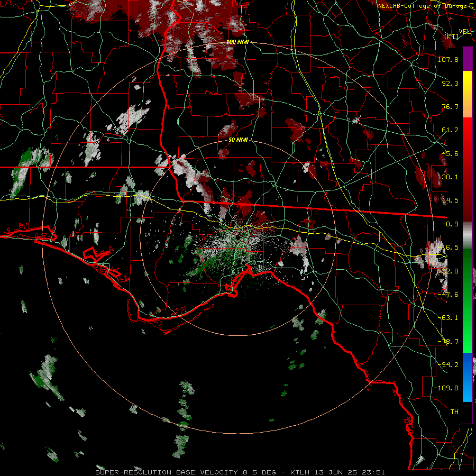Click the 13 JUN 25 23:51 timestamp
The width and height of the screenshot is (476, 476).
[350, 472]
